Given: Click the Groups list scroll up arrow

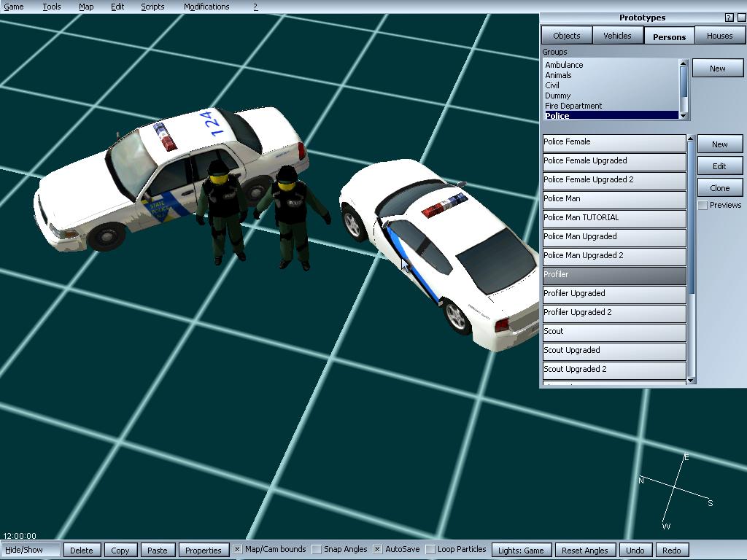Looking at the screenshot, I should pyautogui.click(x=684, y=63).
